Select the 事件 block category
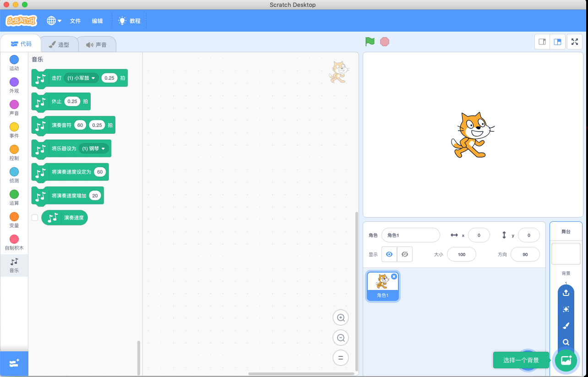This screenshot has height=377, width=588. click(14, 130)
